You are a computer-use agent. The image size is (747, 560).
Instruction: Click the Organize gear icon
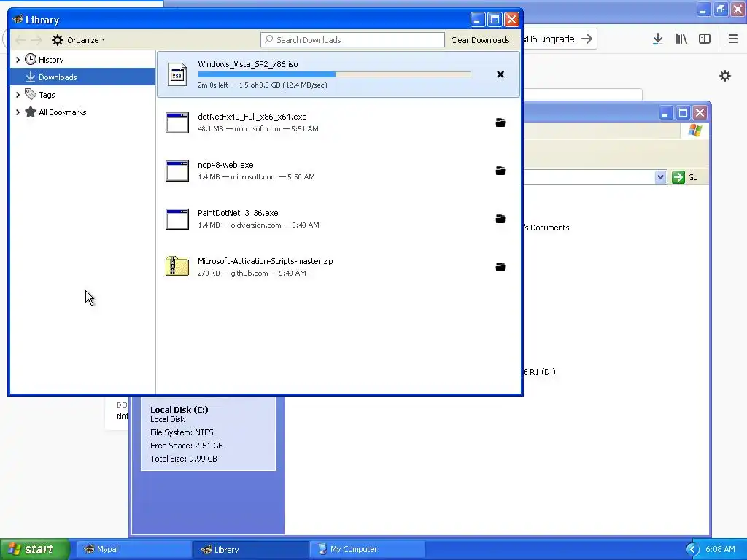pos(58,40)
